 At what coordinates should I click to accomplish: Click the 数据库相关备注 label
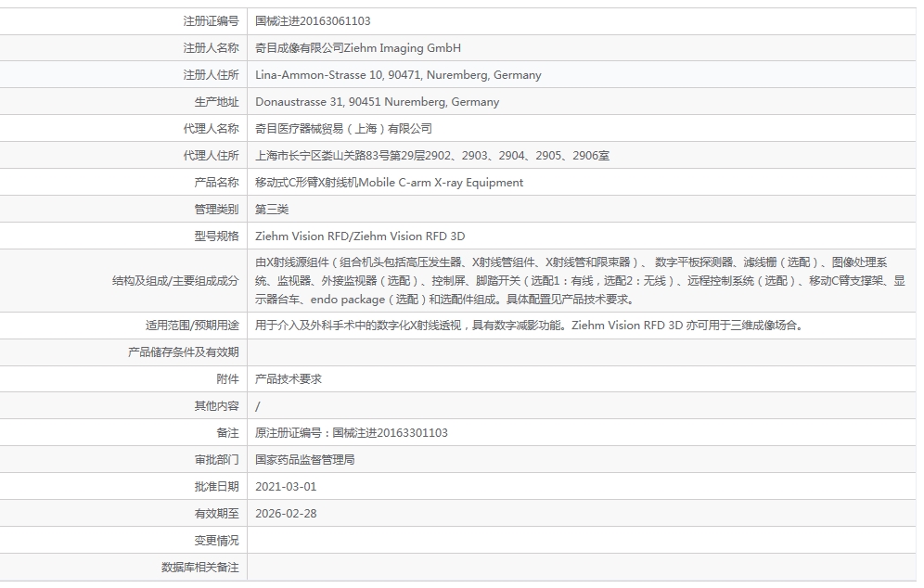199,568
